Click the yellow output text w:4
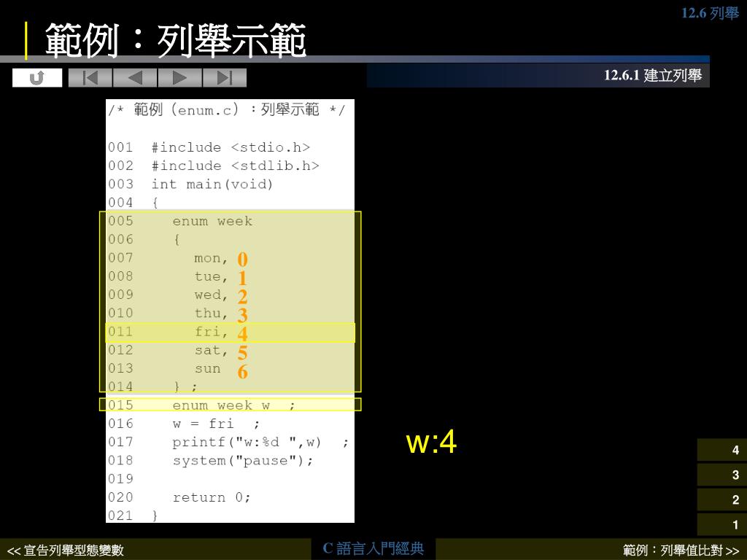The width and height of the screenshot is (747, 560). tap(431, 442)
